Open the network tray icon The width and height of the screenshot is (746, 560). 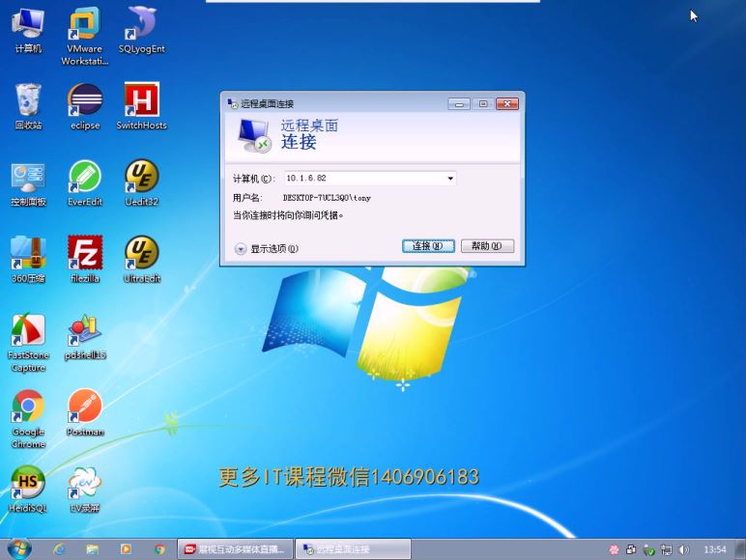pyautogui.click(x=667, y=550)
